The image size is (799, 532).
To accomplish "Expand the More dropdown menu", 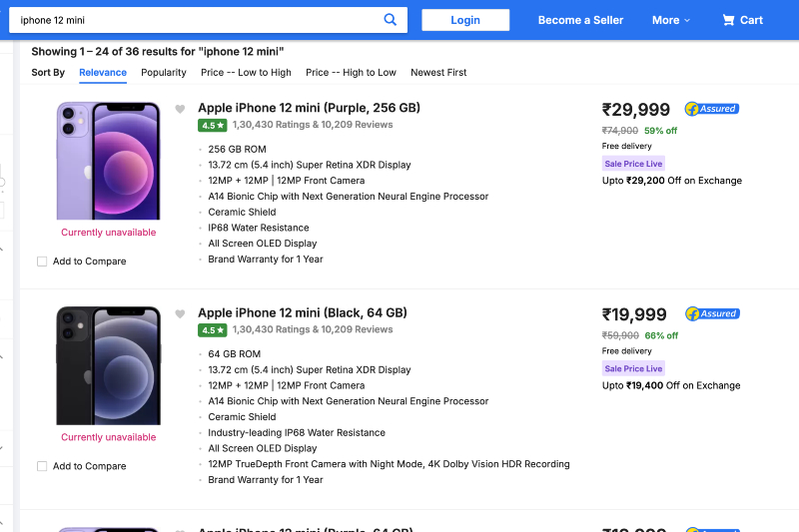I will pyautogui.click(x=671, y=20).
